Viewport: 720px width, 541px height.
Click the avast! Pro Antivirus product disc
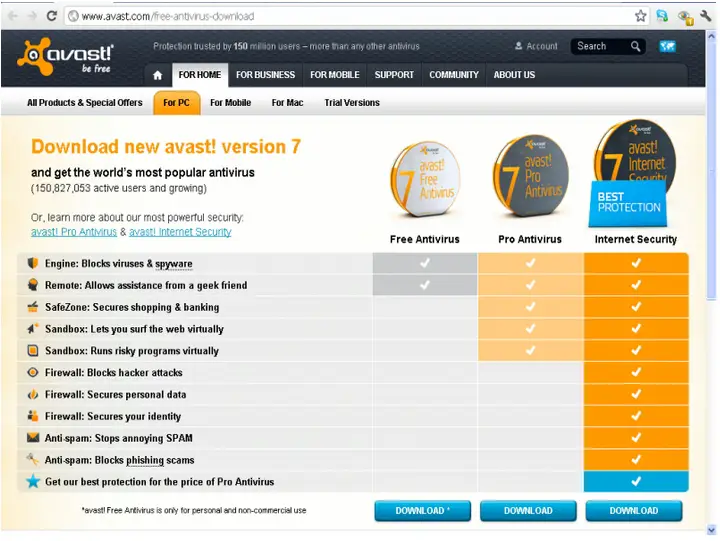[x=530, y=175]
